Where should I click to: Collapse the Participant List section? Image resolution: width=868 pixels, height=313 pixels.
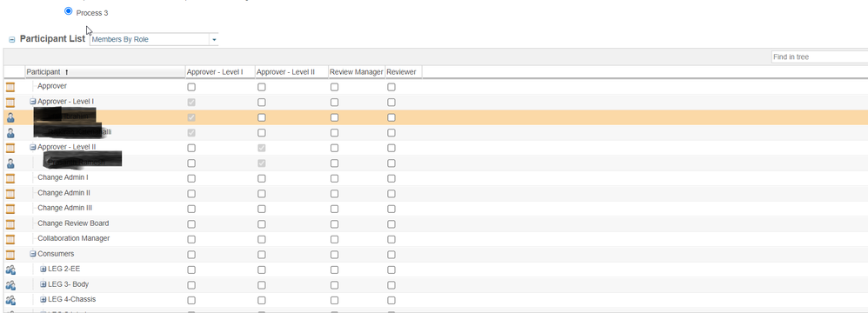click(11, 40)
